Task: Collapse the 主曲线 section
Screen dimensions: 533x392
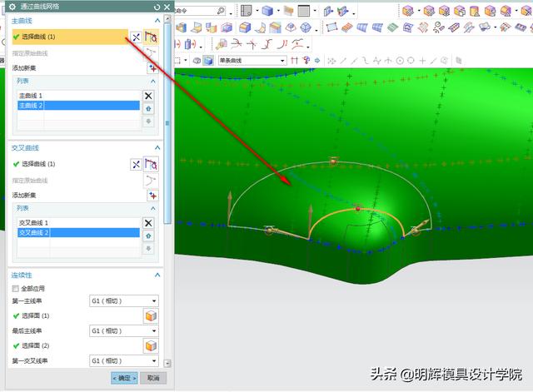Action: coord(157,21)
